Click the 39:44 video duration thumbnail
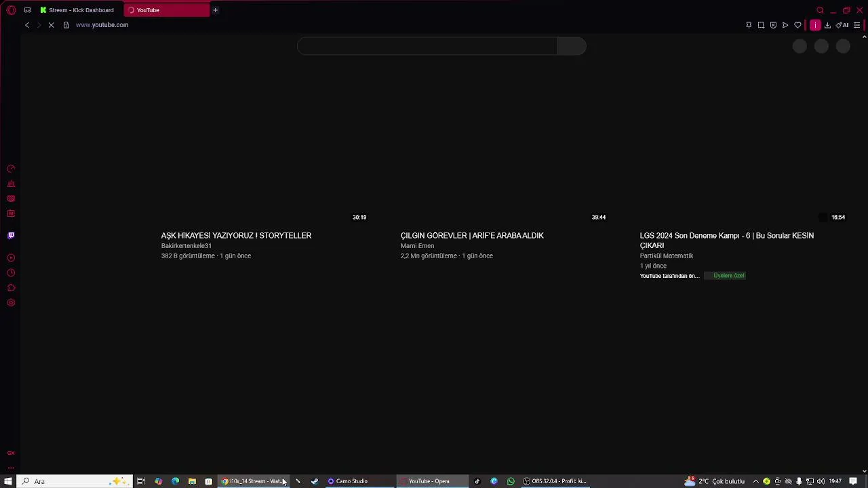This screenshot has width=868, height=488. (599, 217)
